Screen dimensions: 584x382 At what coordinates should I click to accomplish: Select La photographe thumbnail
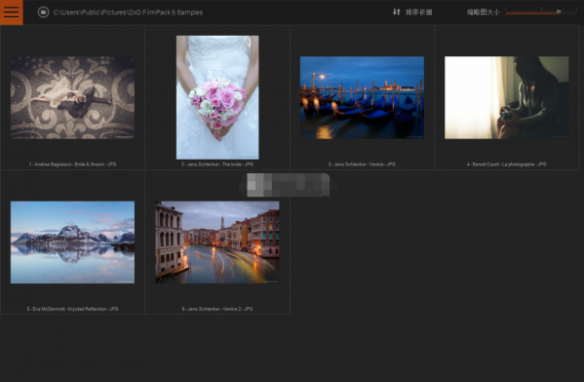tap(507, 98)
